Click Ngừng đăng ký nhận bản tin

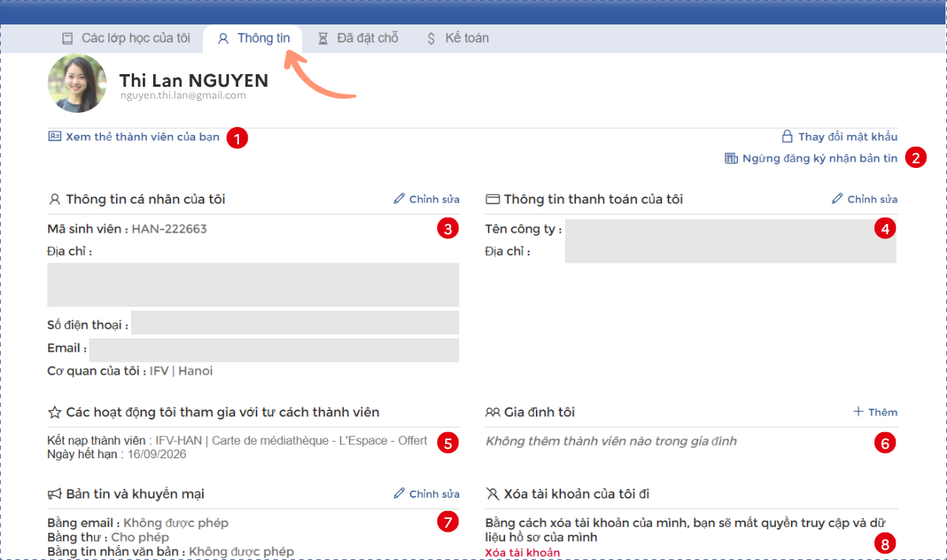click(x=819, y=159)
